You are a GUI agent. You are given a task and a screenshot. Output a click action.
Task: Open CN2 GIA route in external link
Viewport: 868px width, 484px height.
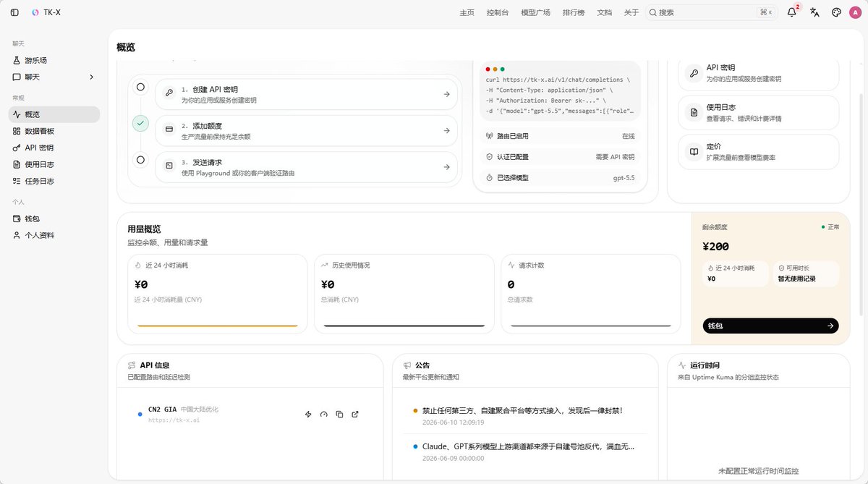click(355, 415)
